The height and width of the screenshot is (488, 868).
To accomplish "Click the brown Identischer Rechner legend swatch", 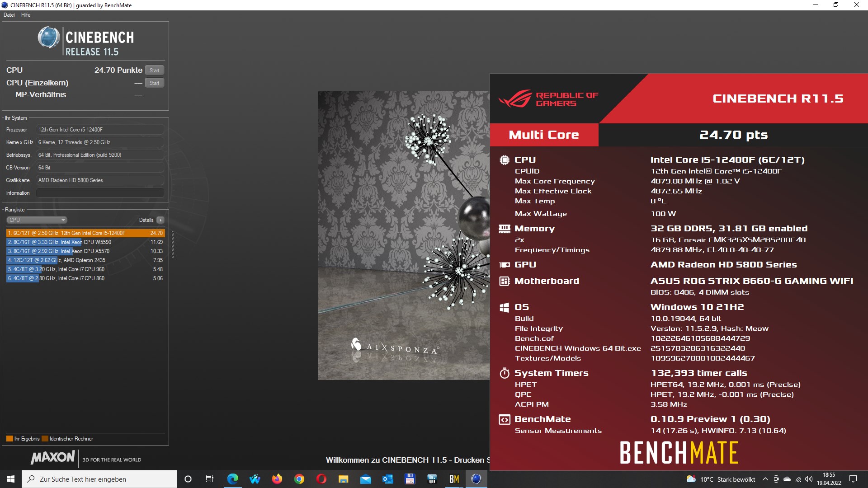I will 45,439.
